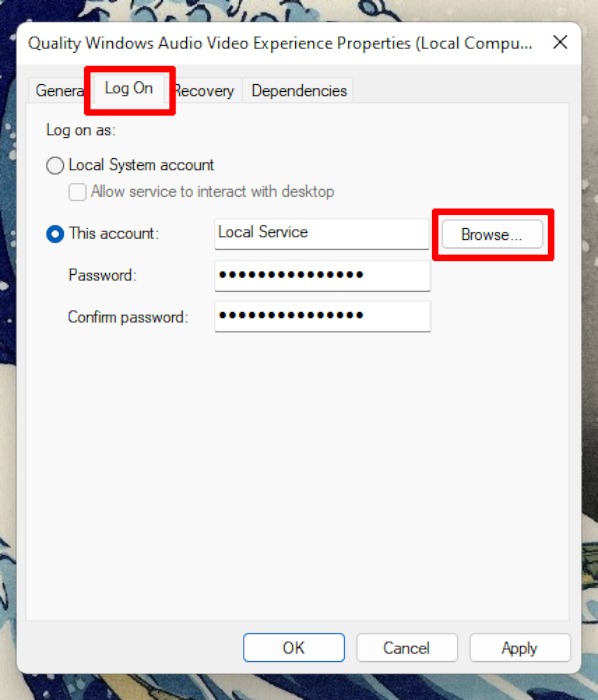Click the Cancel button

[x=407, y=648]
